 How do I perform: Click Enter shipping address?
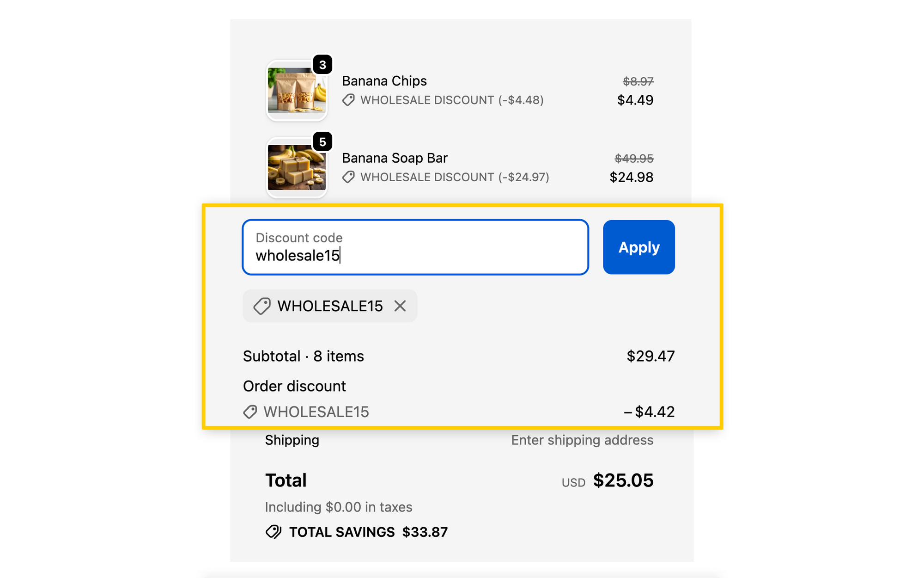(582, 440)
